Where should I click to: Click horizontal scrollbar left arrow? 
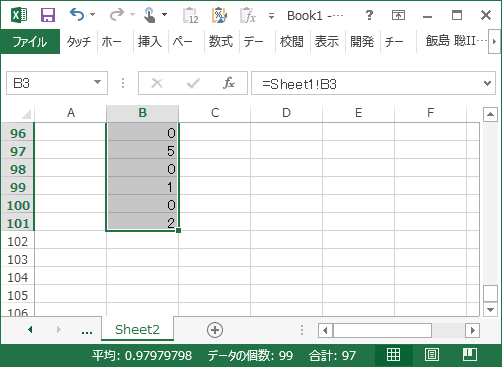coord(326,330)
